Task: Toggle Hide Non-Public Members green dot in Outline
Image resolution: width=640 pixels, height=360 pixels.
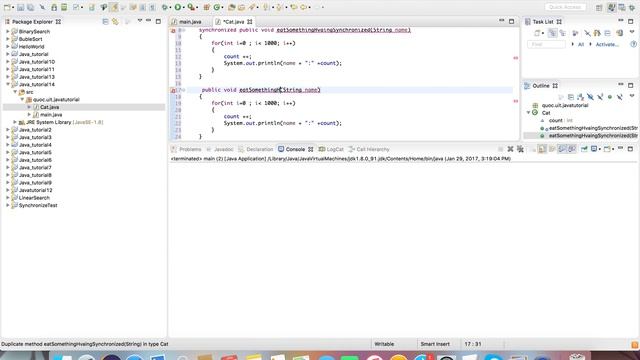Action: tap(610, 97)
